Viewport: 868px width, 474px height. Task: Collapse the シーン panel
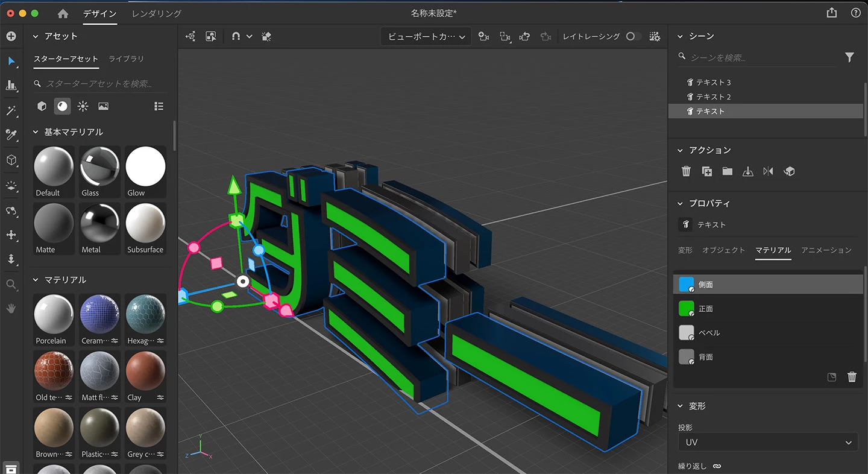coord(680,36)
